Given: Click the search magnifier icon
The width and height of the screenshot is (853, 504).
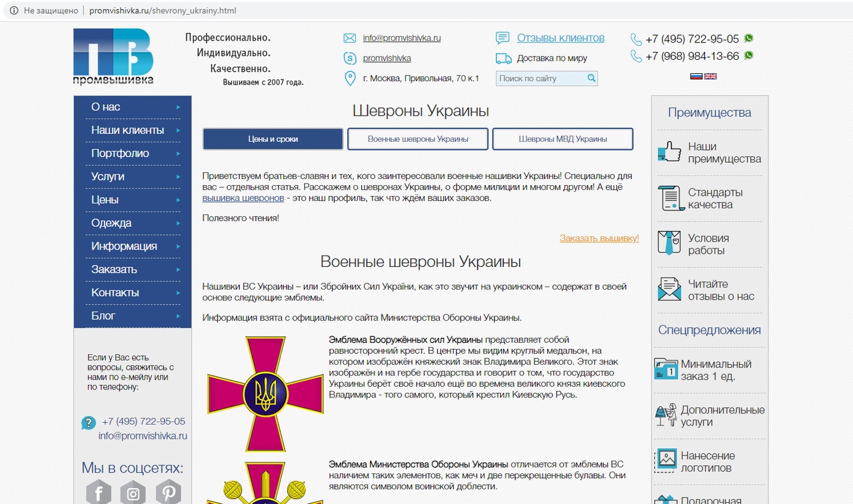Looking at the screenshot, I should pos(591,78).
